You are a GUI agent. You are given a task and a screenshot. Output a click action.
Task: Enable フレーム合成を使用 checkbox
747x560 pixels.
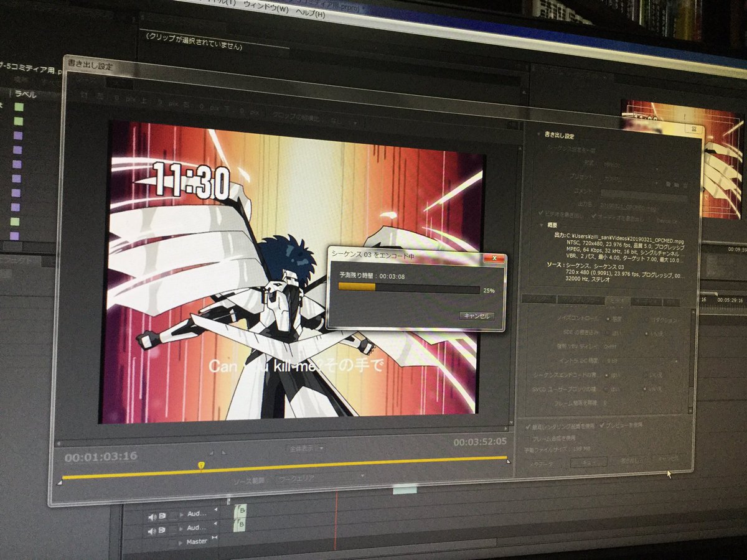pos(528,439)
